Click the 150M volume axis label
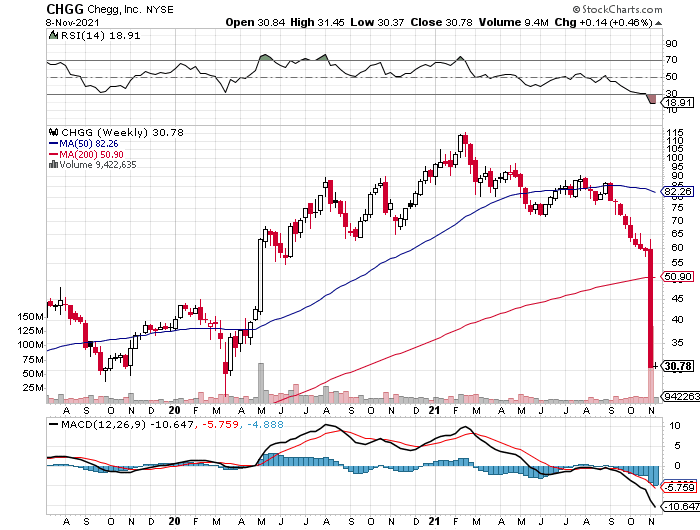The height and width of the screenshot is (530, 700). 30,317
